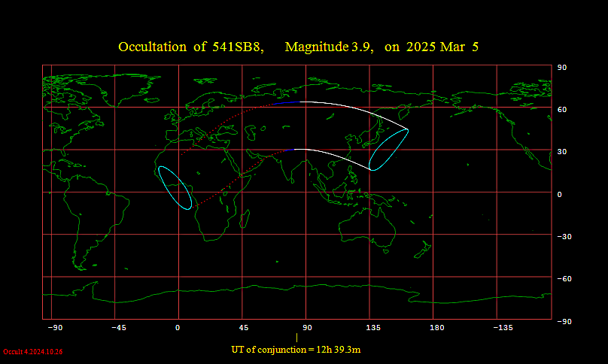Click the '-45' longitude label on bottom axis
608x364 pixels.
(118, 328)
